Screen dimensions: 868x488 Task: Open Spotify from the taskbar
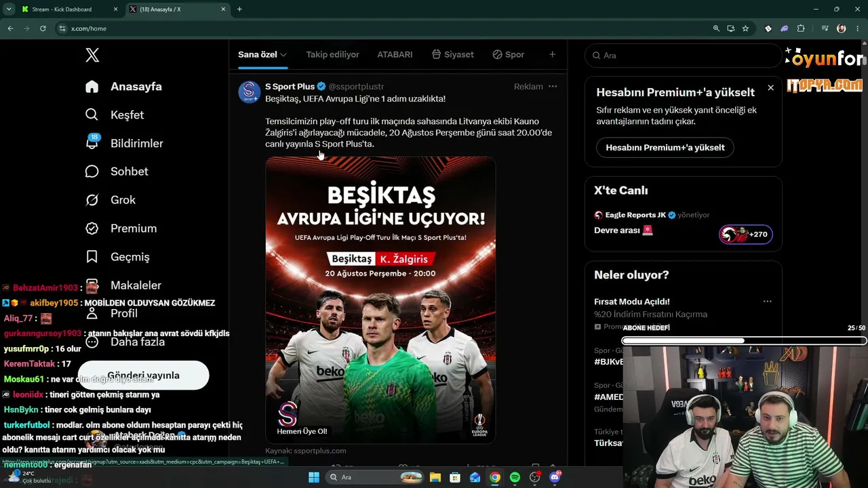click(x=515, y=477)
